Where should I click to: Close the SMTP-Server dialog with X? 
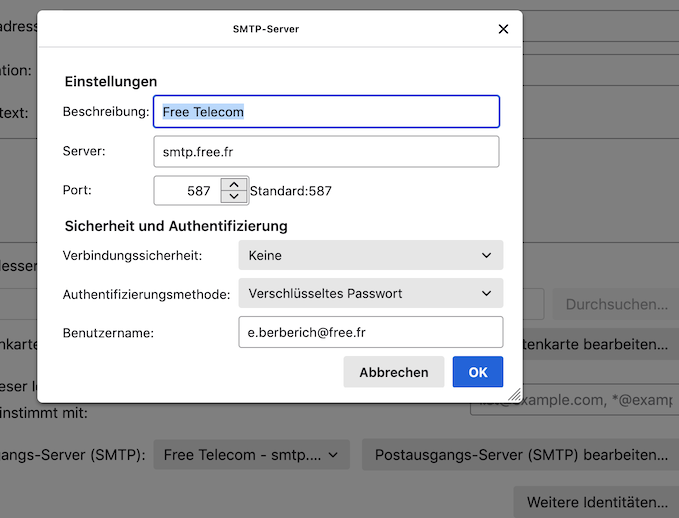(503, 29)
